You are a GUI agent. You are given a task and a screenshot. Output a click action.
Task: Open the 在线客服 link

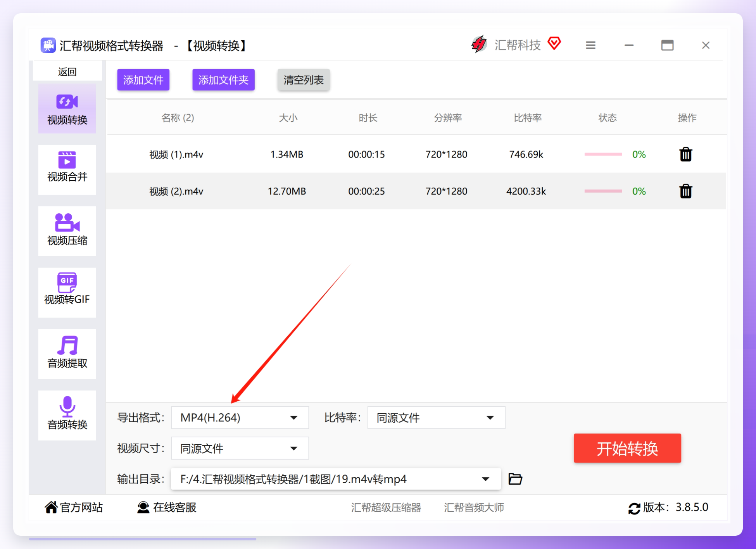click(175, 507)
